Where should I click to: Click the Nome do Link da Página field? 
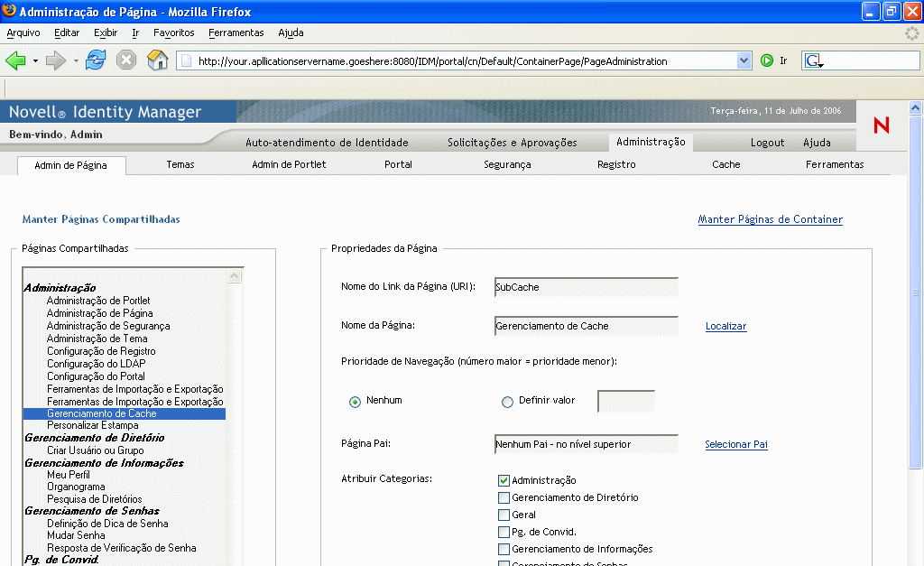point(587,287)
